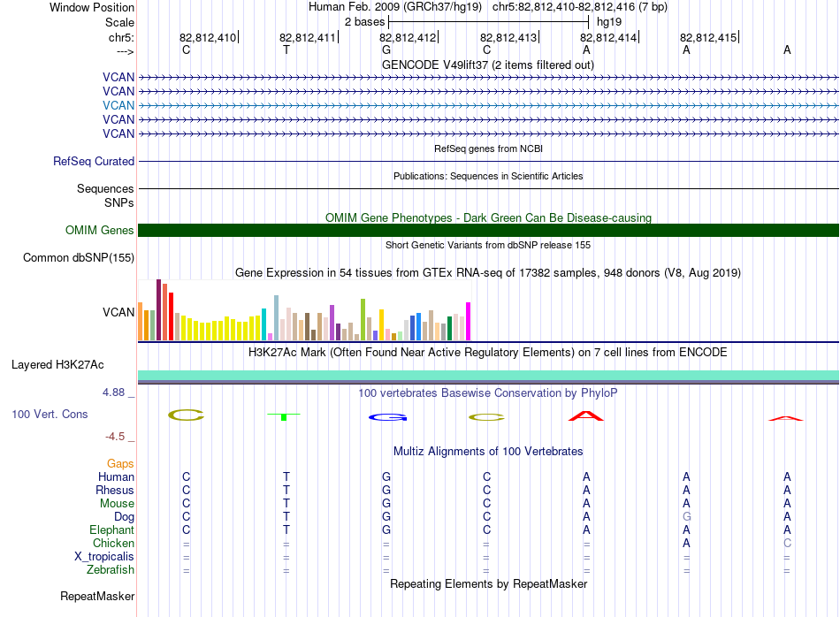Image resolution: width=840 pixels, height=617 pixels.
Task: Click the 4.88 PhyloP upper limit
Action: (x=113, y=392)
